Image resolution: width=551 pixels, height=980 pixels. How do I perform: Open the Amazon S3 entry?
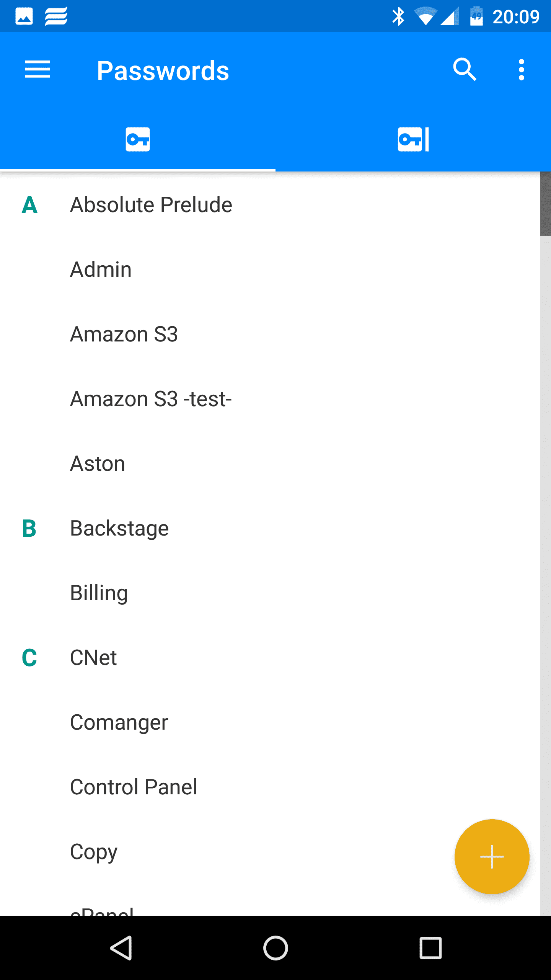coord(124,334)
